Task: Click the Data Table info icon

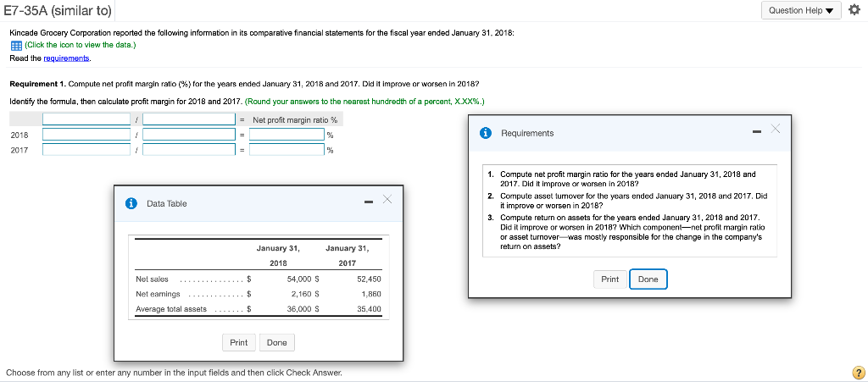Action: pyautogui.click(x=131, y=203)
